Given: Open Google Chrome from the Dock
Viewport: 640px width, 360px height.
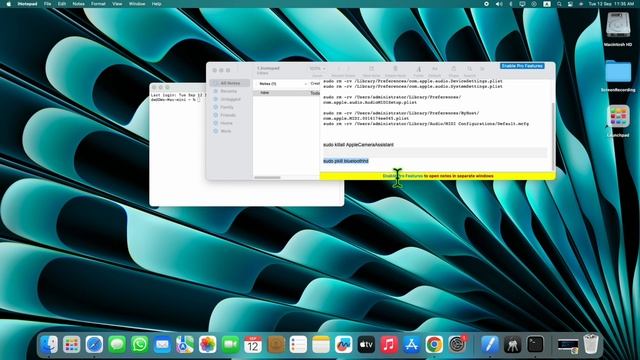Looking at the screenshot, I should coord(434,344).
